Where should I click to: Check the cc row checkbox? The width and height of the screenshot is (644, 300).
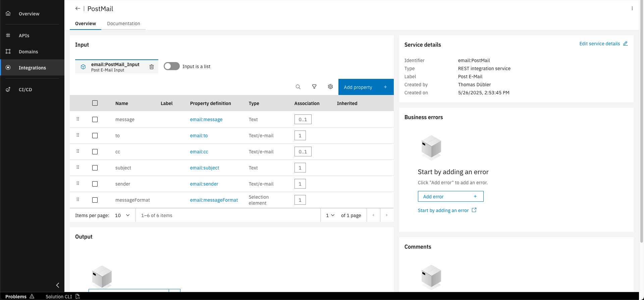click(x=95, y=152)
